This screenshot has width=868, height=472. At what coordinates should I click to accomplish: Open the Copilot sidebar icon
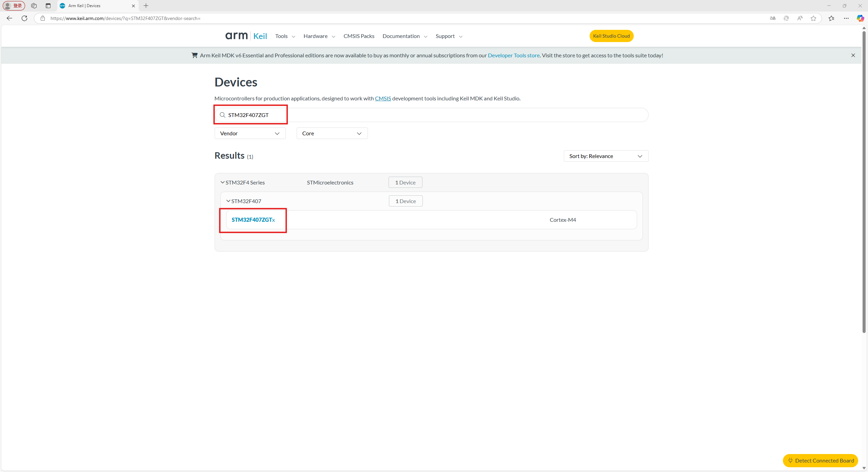click(x=860, y=18)
